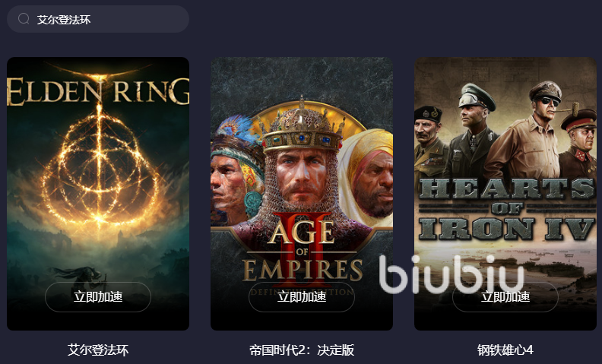Click the ELDEN RING logo text on the cover

[98, 91]
